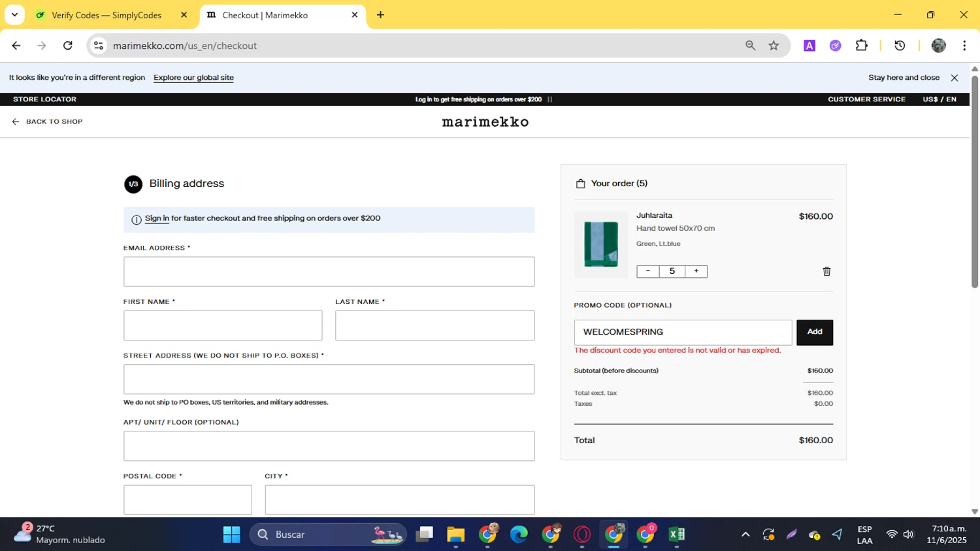Image resolution: width=980 pixels, height=551 pixels.
Task: Click the zoom magnifier icon in address bar
Action: (750, 46)
